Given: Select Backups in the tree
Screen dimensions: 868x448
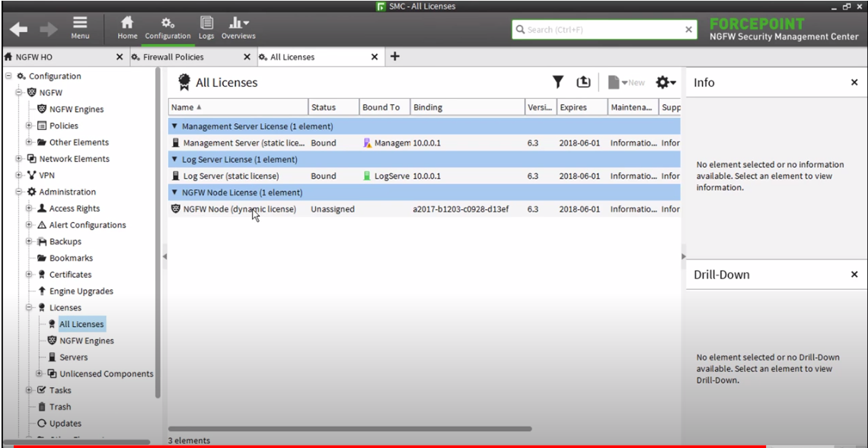Looking at the screenshot, I should (65, 242).
